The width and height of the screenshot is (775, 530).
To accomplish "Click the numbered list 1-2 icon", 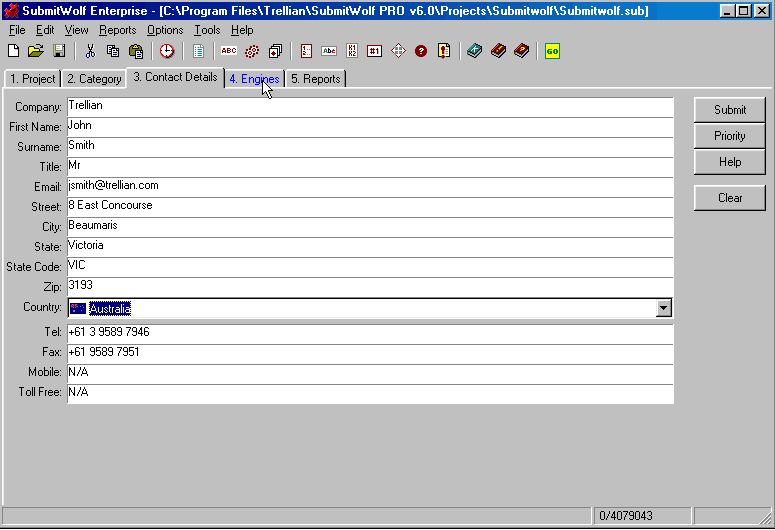I will click(x=306, y=51).
